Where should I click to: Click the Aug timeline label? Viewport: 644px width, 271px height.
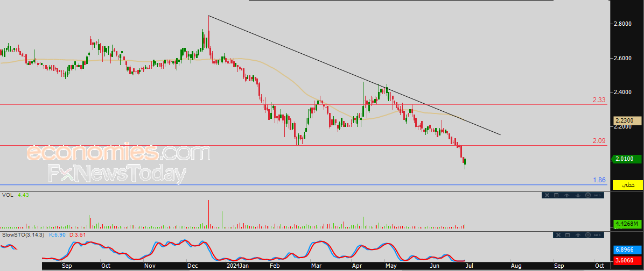[x=516, y=266]
